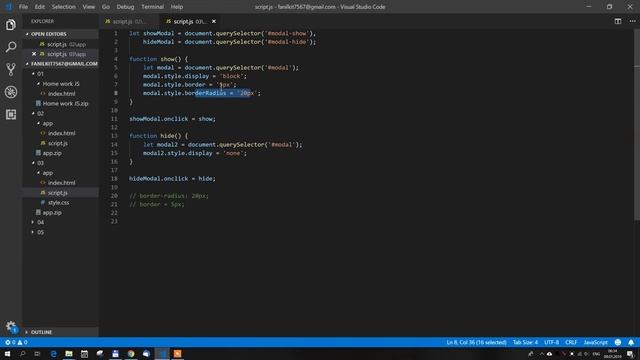Open Windows taskbar search
640x360 pixels.
click(22, 353)
